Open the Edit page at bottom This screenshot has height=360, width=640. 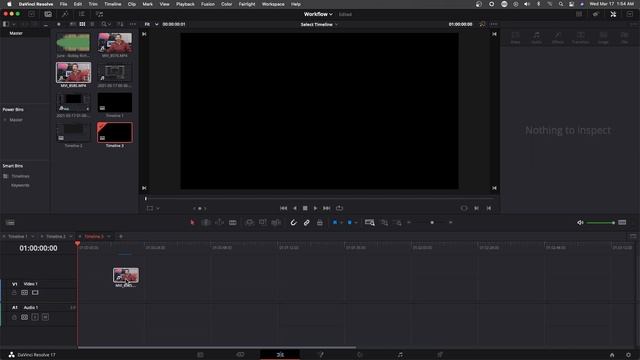(280, 355)
